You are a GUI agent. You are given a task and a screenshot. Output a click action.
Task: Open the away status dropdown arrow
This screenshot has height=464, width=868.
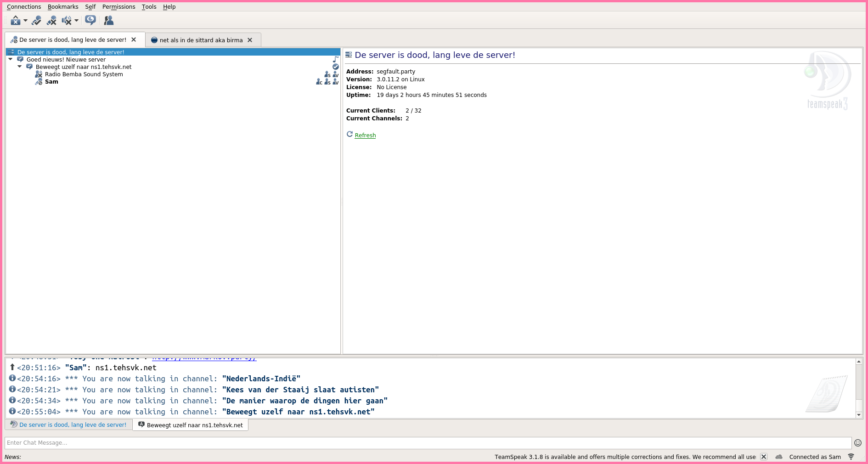[x=25, y=20]
